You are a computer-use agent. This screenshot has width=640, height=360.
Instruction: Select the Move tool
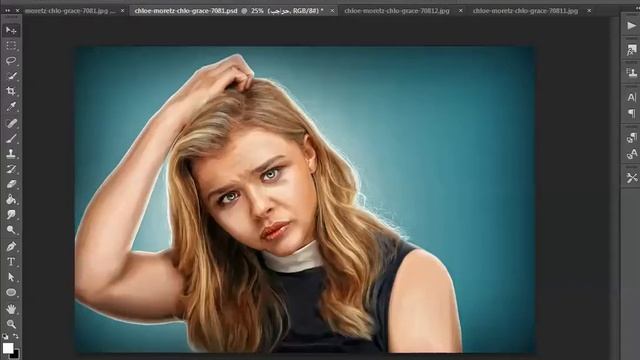point(11,31)
